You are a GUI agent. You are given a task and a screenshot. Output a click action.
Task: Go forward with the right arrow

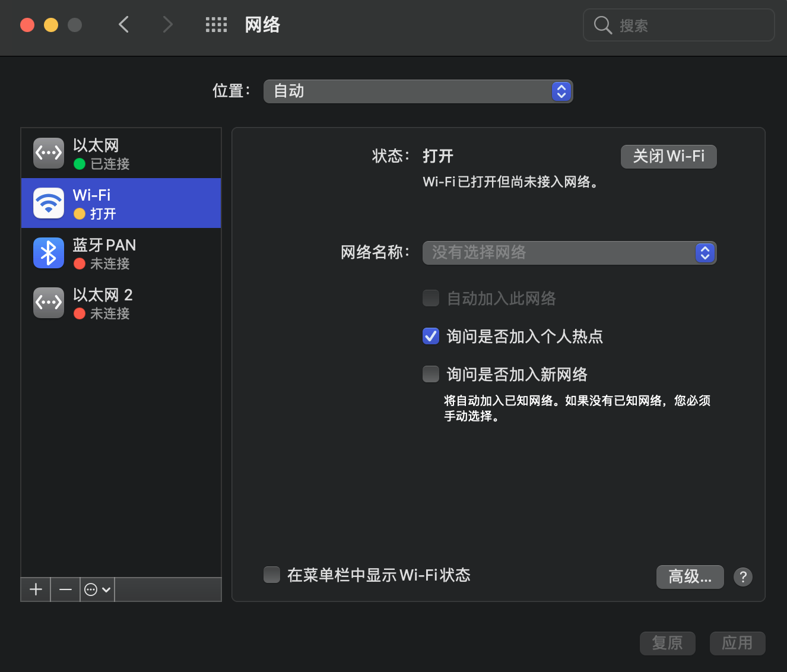(168, 24)
